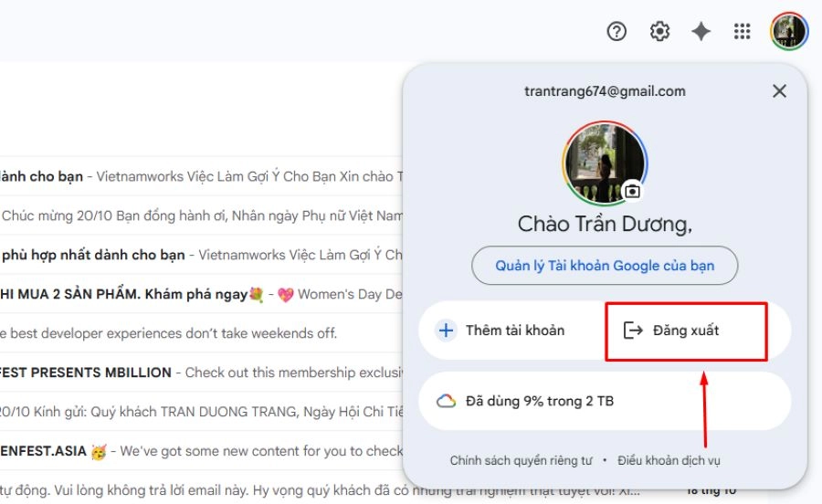Screen dimensions: 822x504
Task: Launch the Gemini sparkle icon
Action: point(701,31)
